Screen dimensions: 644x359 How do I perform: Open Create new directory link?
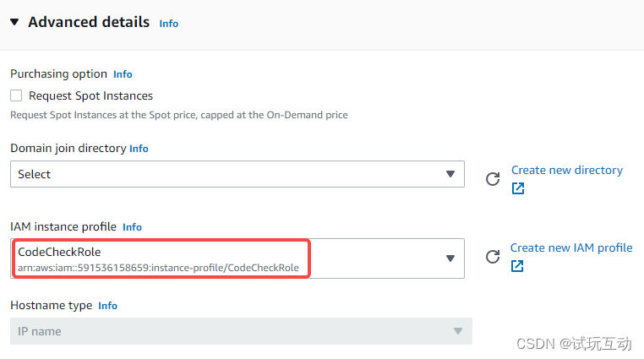coord(567,171)
